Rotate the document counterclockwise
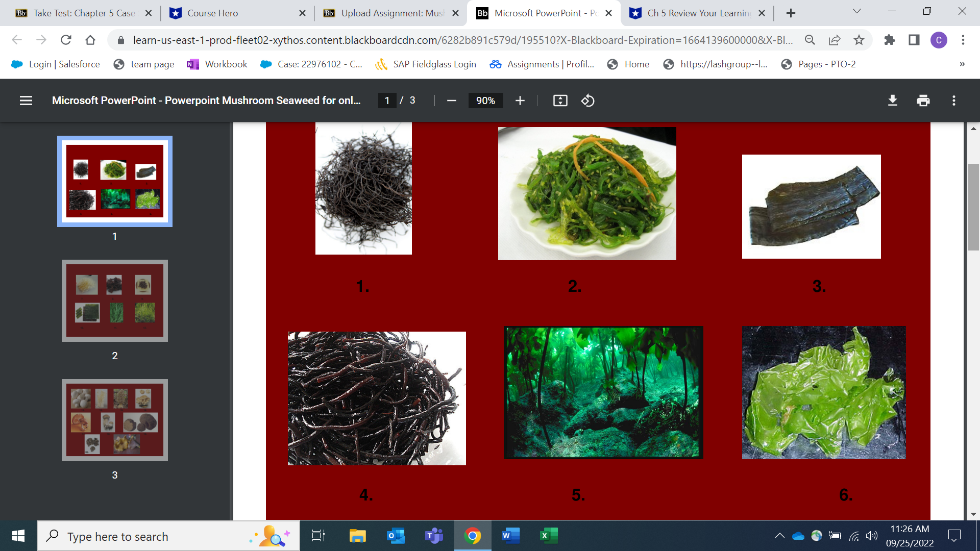Viewport: 980px width, 551px height. tap(587, 101)
